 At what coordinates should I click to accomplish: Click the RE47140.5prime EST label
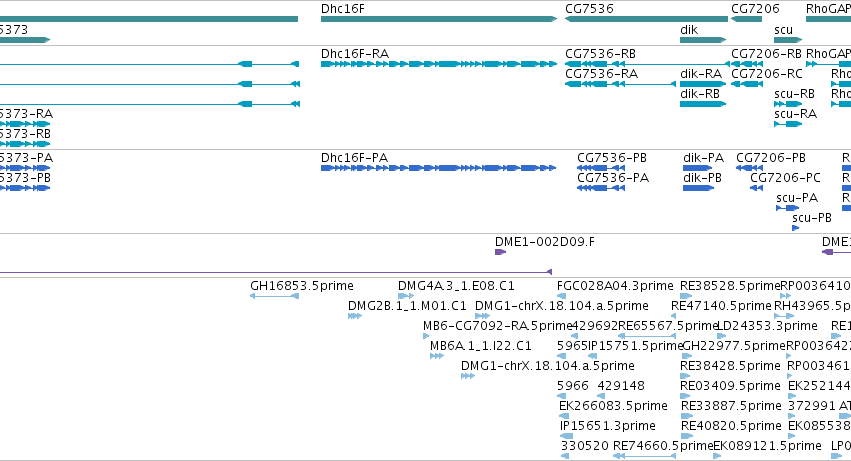point(721,306)
